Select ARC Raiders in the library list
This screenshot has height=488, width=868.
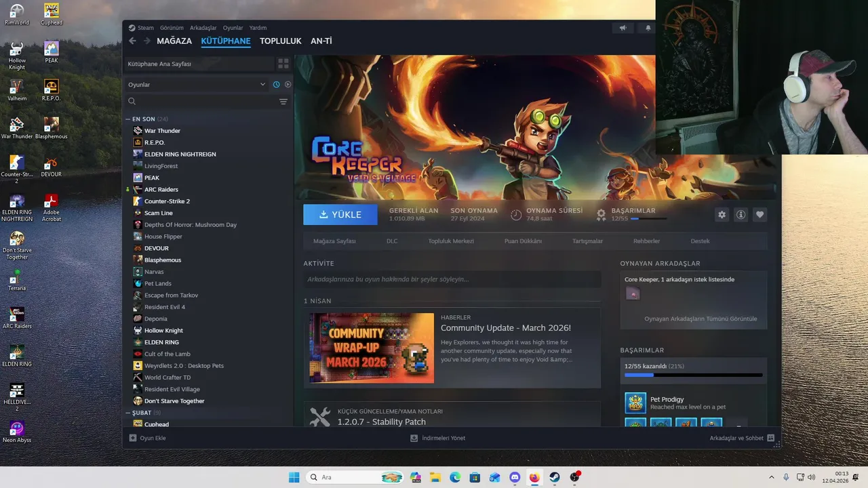[161, 189]
